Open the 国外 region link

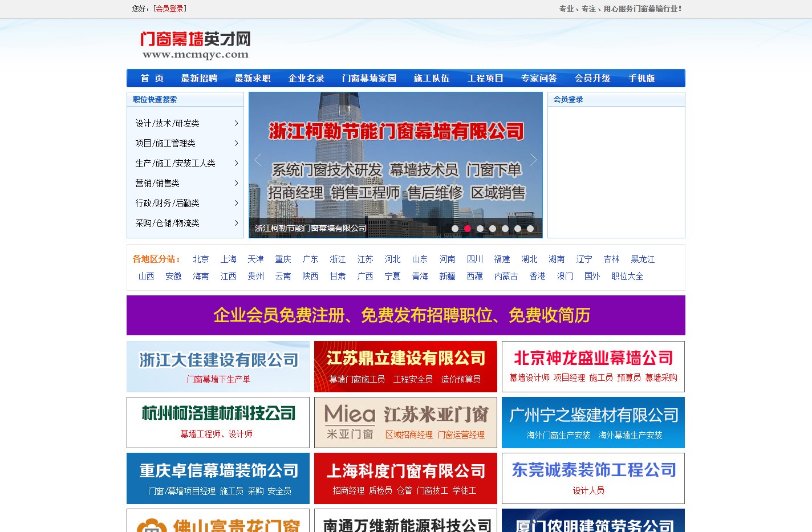click(592, 276)
